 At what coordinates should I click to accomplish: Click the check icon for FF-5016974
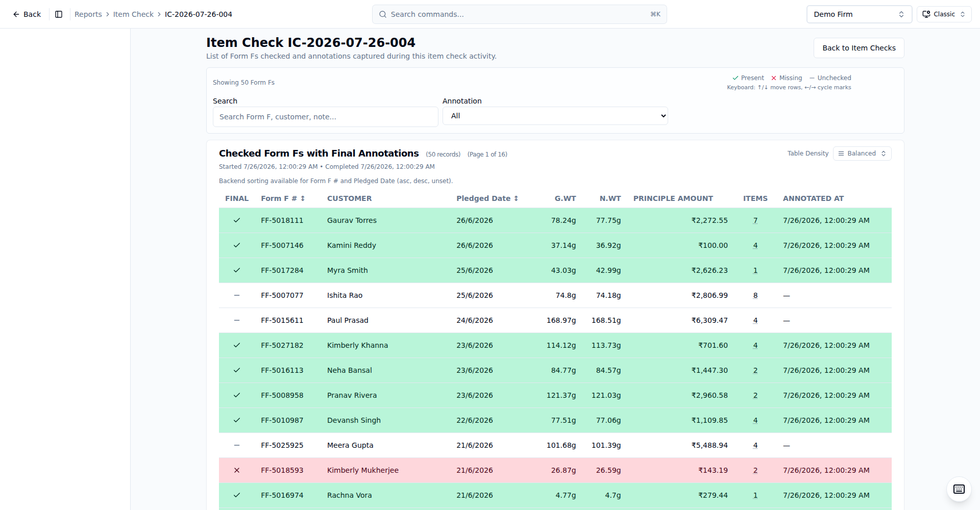click(x=237, y=495)
